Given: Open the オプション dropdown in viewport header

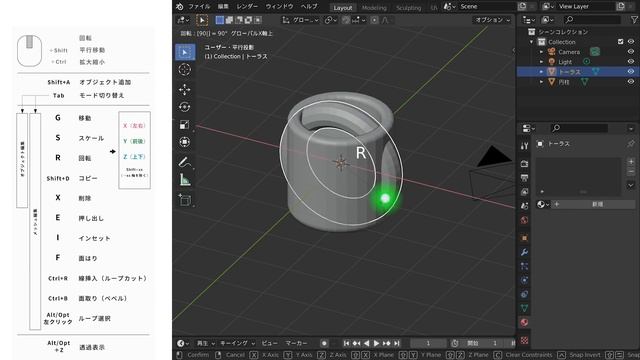Looking at the screenshot, I should coord(493,20).
